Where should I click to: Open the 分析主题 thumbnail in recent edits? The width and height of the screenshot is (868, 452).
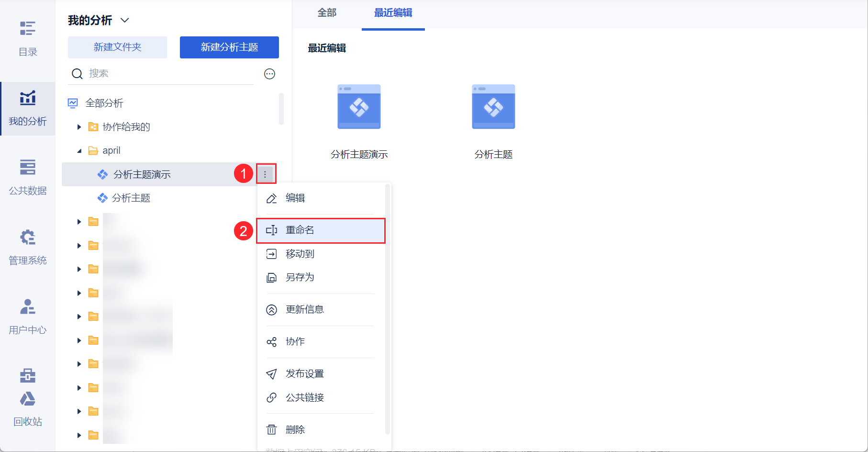point(493,107)
